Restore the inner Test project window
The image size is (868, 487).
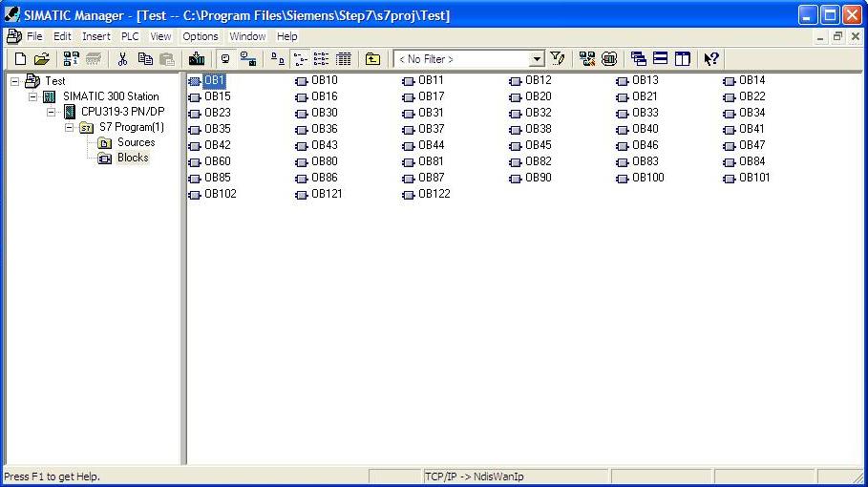838,37
